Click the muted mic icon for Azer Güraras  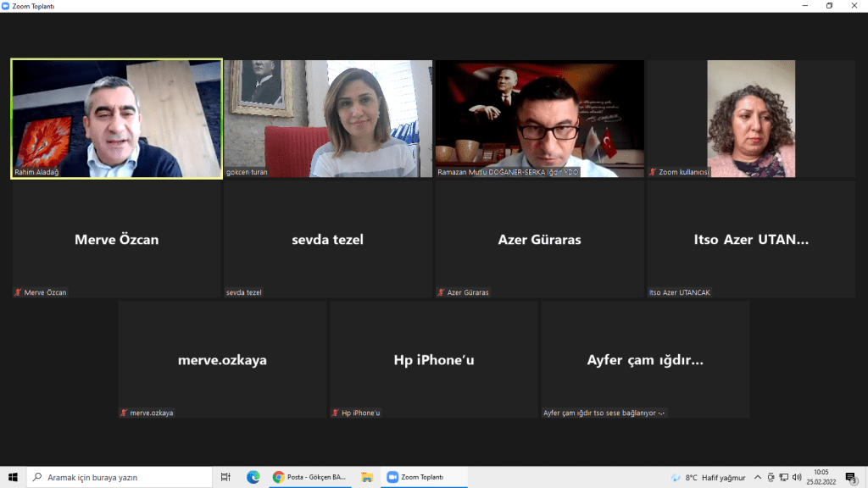(442, 292)
